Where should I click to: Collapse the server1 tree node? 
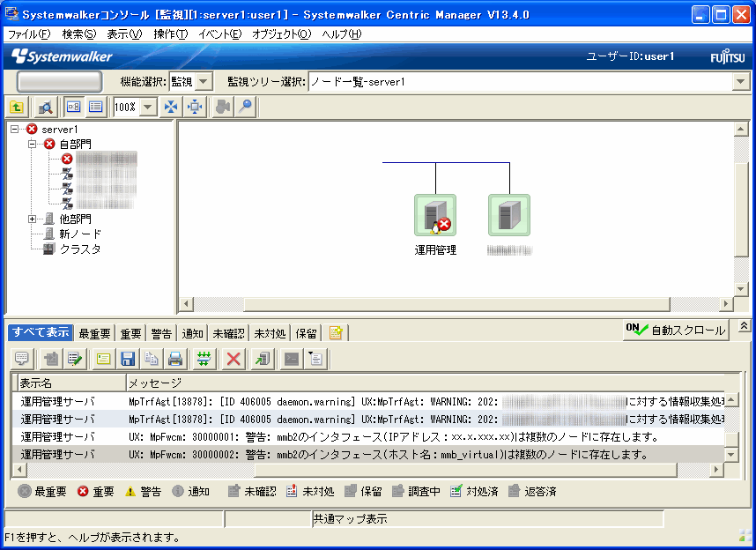[x=14, y=130]
